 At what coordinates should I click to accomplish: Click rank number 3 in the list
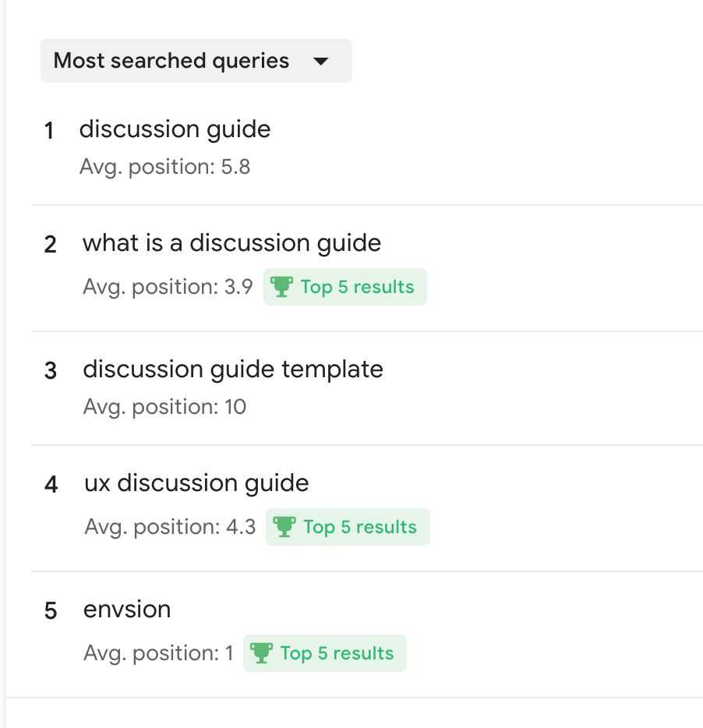point(51,371)
